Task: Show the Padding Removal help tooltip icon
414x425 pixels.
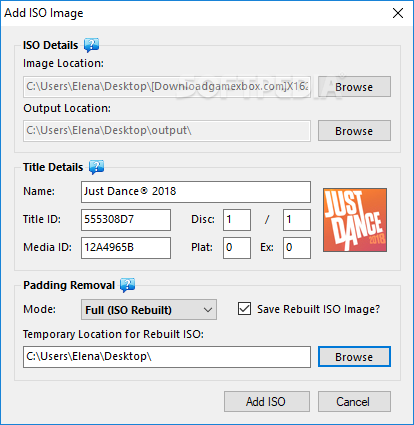Action: click(x=127, y=285)
